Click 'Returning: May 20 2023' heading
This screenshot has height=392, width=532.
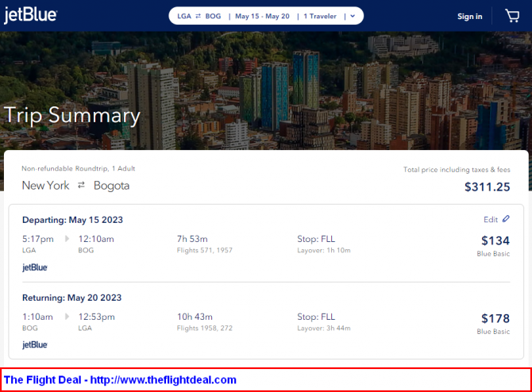[x=72, y=298]
